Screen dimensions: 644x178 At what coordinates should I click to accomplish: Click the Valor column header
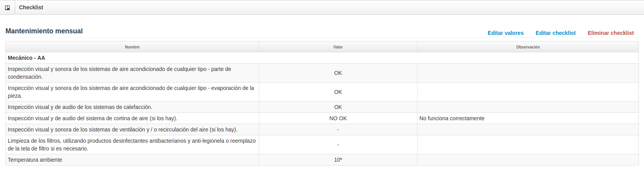click(338, 47)
